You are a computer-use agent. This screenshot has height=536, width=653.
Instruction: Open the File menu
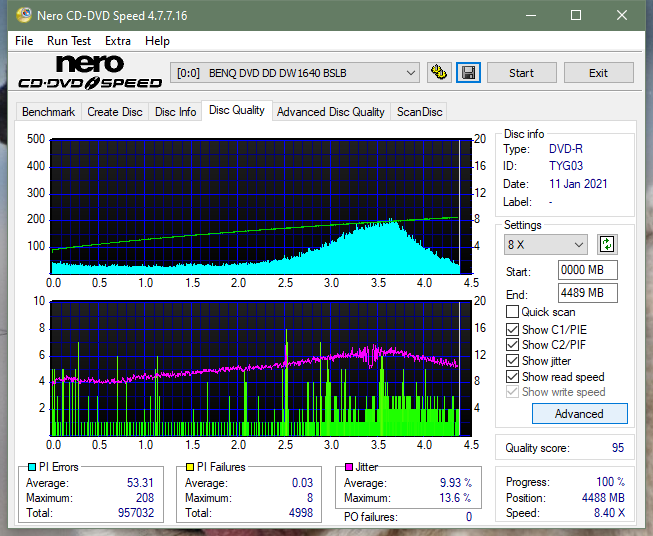point(24,41)
